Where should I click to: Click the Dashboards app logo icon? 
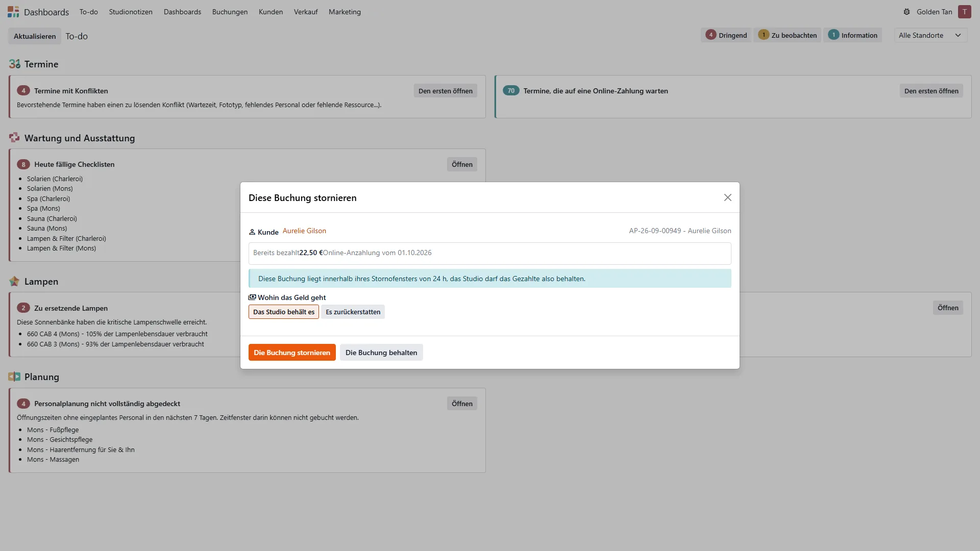tap(13, 12)
